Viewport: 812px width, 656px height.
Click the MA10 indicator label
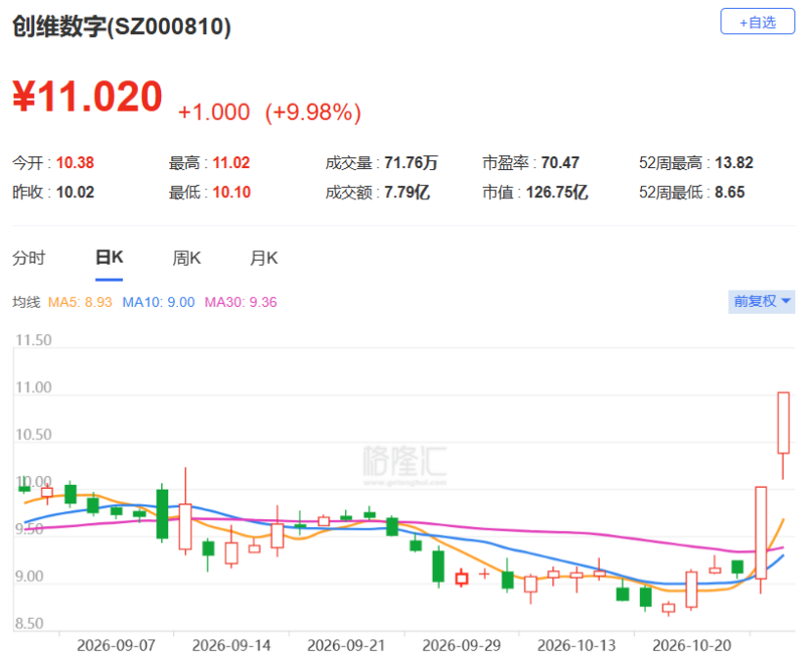coord(158,302)
